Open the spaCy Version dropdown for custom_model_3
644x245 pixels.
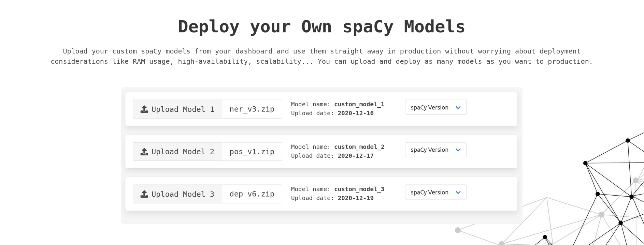pyautogui.click(x=435, y=192)
